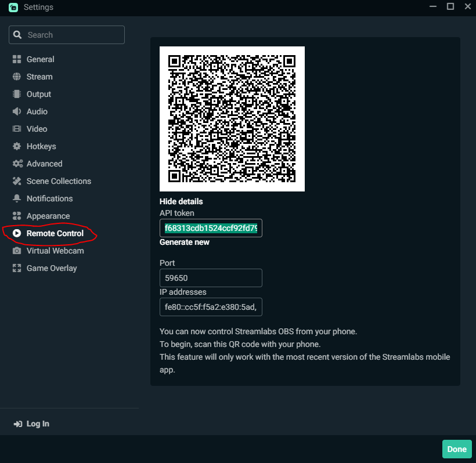The width and height of the screenshot is (476, 463).
Task: Click the Audio speaker icon
Action: (x=17, y=111)
